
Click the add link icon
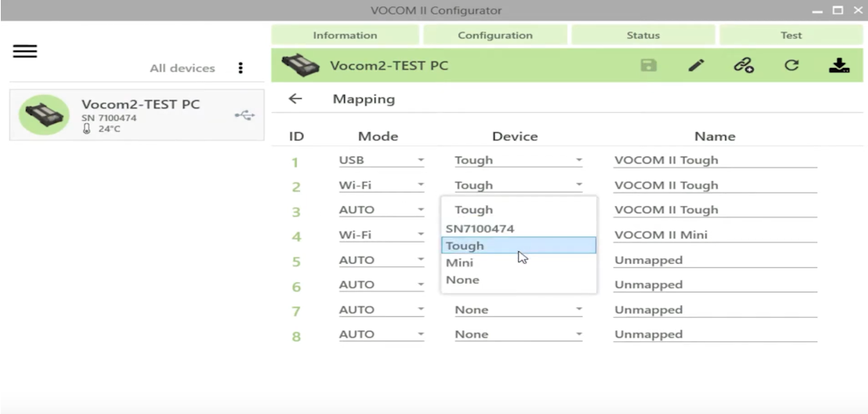point(743,66)
